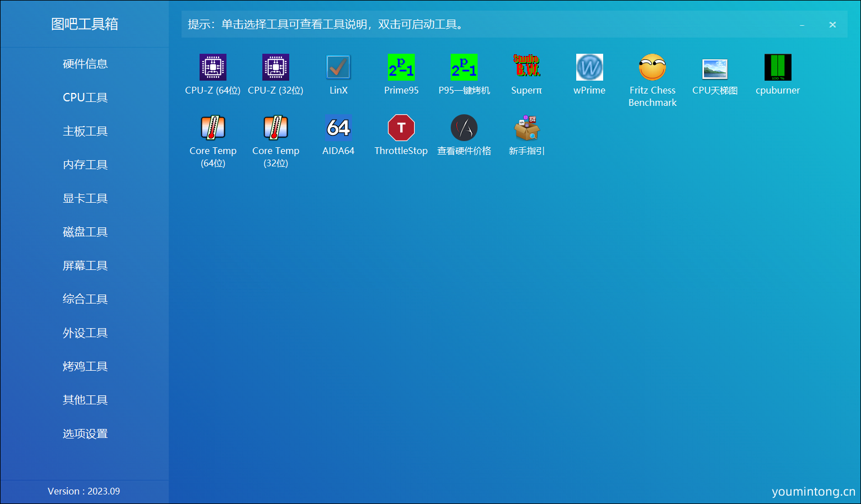Screen dimensions: 861x504
Task: Click the 图吧工具箱 title text
Action: [85, 24]
